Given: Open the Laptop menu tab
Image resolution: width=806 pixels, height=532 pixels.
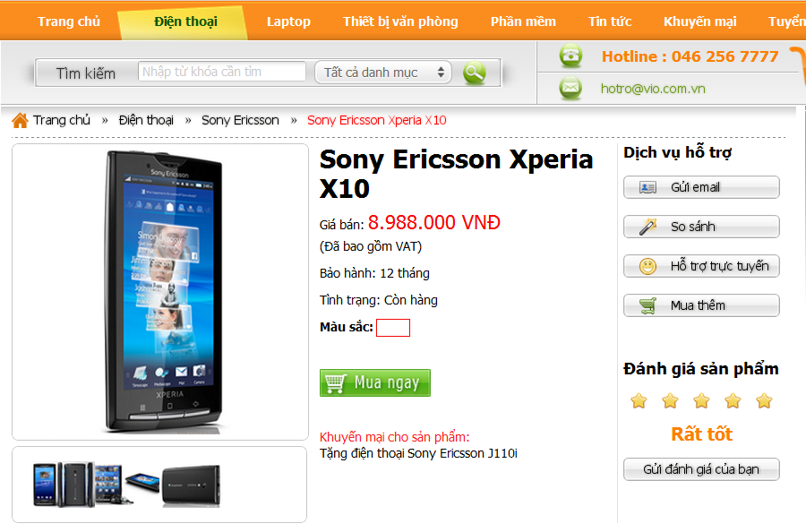Looking at the screenshot, I should [x=288, y=21].
